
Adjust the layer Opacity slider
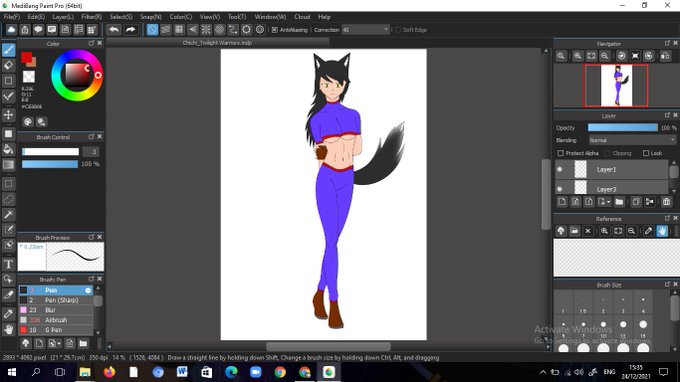click(623, 127)
